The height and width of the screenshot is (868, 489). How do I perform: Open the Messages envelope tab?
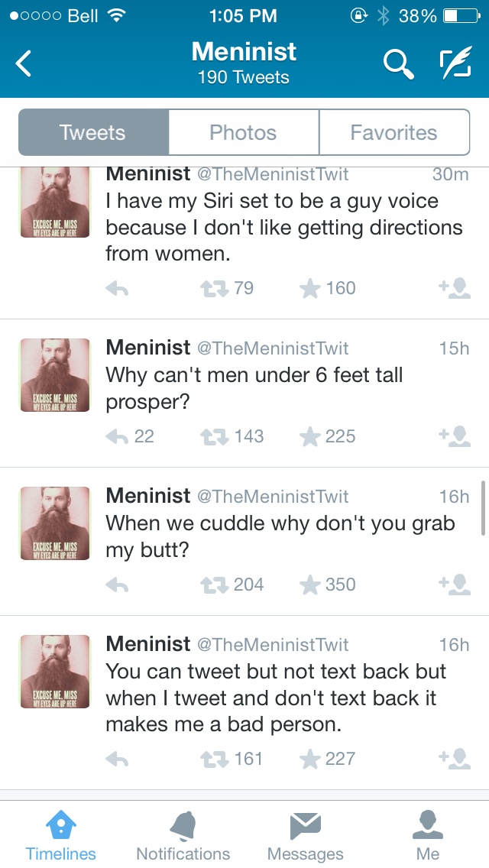pos(306,835)
